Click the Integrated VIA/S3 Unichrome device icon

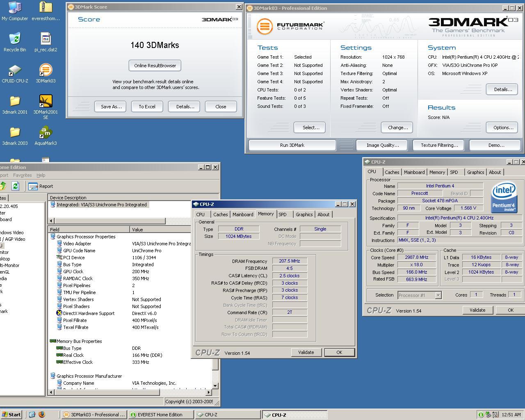(x=52, y=205)
